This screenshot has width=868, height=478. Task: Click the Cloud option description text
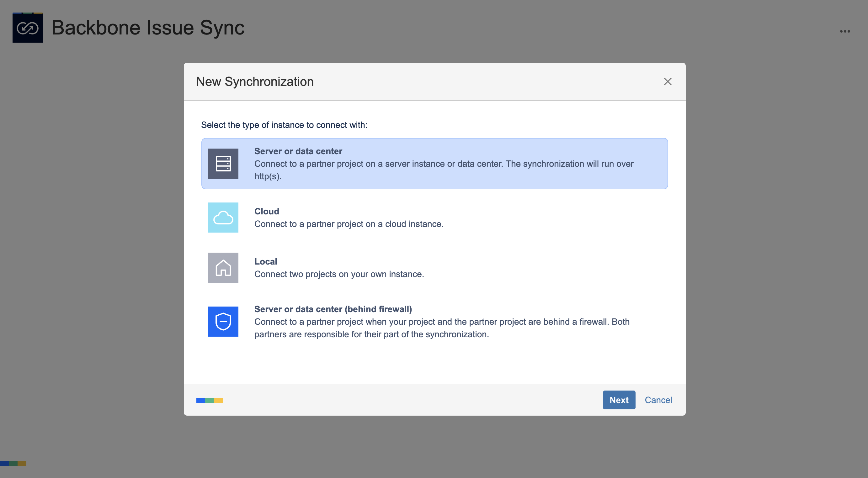pyautogui.click(x=349, y=224)
